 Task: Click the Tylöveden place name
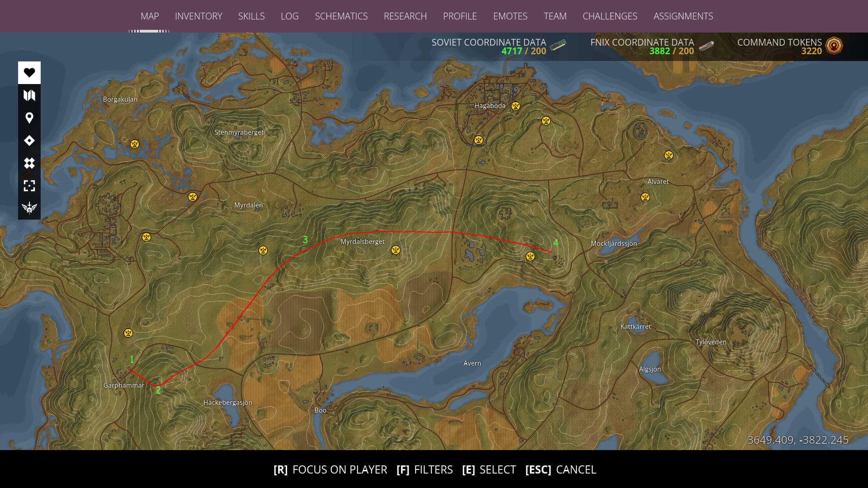point(711,342)
